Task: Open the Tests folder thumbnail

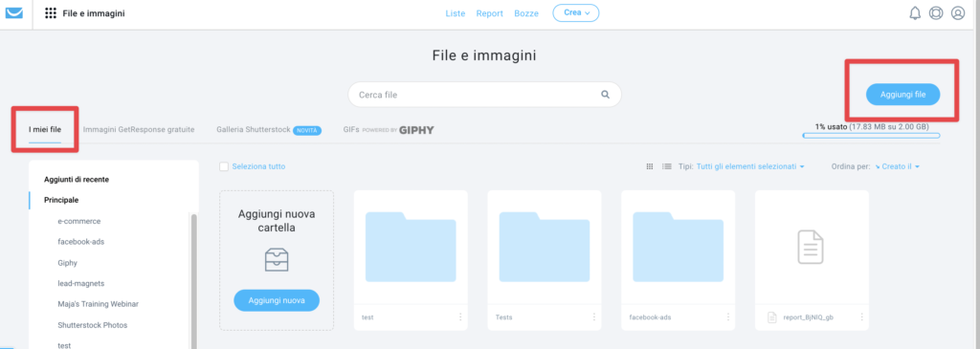Action: click(545, 248)
